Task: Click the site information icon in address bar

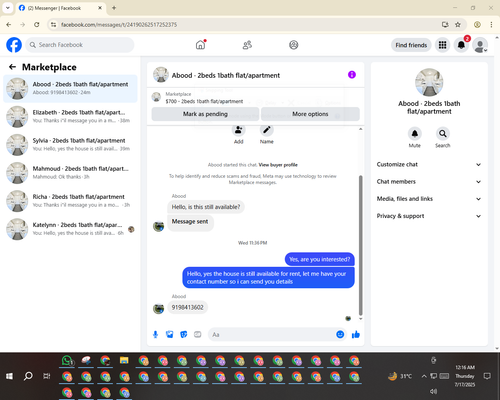Action: coord(53,25)
